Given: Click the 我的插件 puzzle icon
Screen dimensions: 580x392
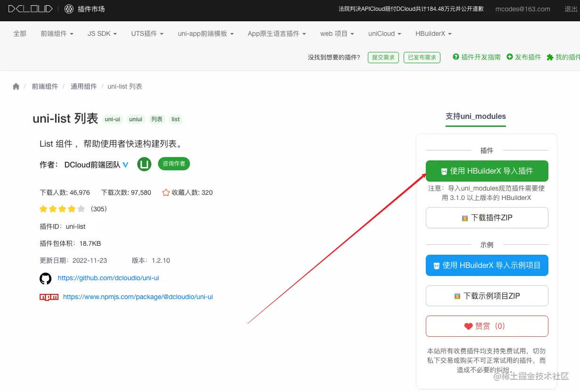Looking at the screenshot, I should pos(550,57).
